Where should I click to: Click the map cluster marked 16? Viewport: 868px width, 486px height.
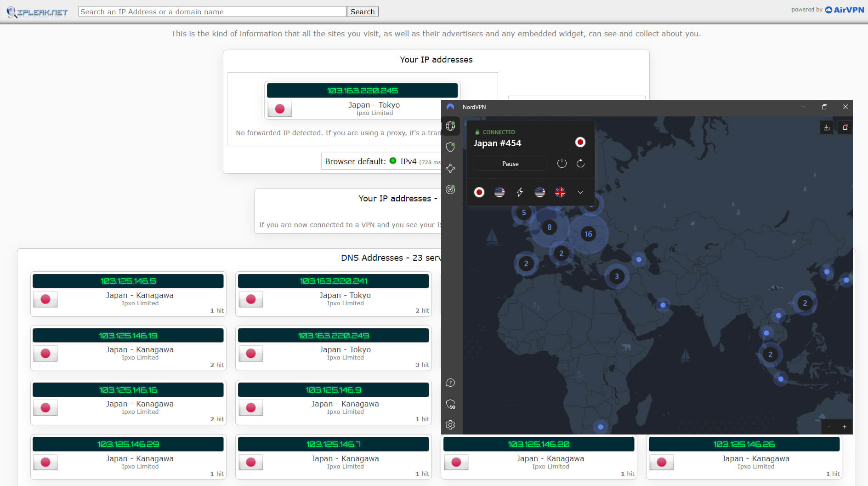[588, 234]
